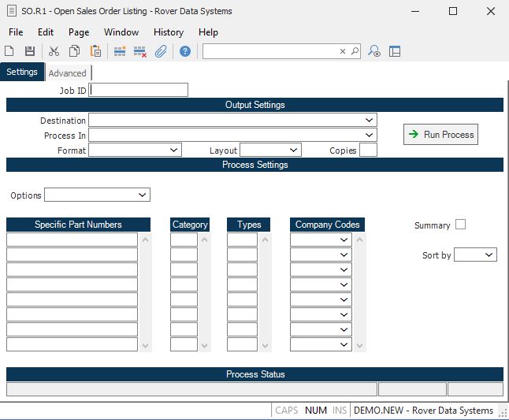Click the New record toolbar icon
The width and height of the screenshot is (509, 420).
[x=9, y=51]
